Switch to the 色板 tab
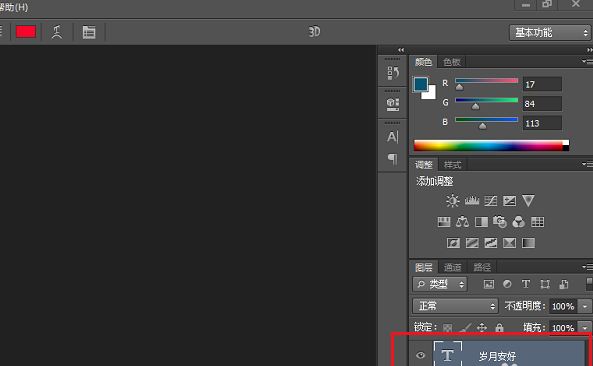The image size is (593, 366). (x=452, y=62)
